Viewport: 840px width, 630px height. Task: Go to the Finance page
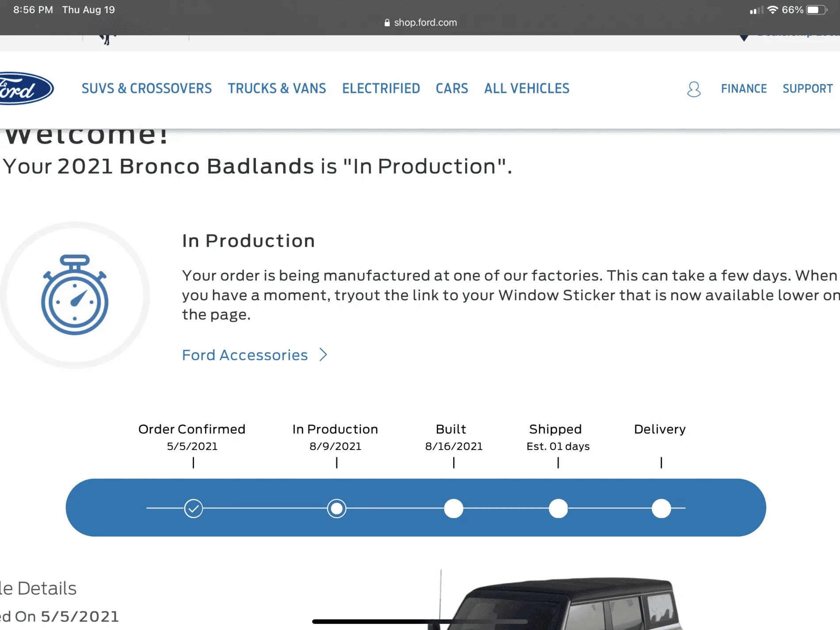point(744,89)
